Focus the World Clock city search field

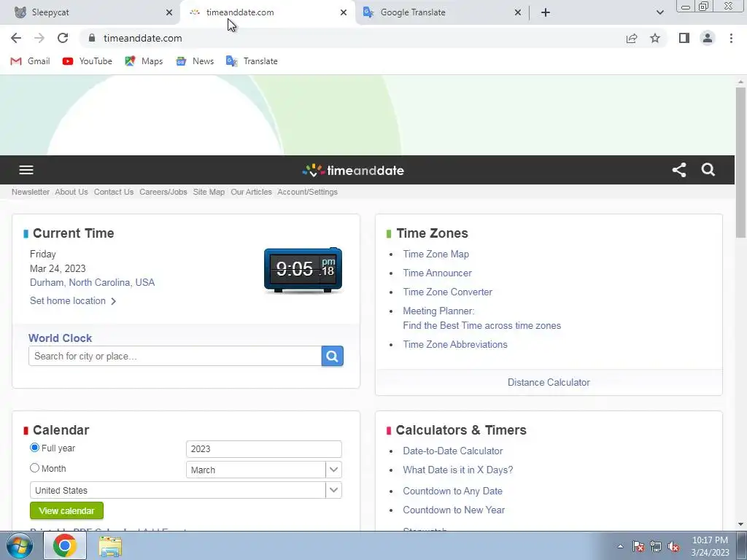(175, 356)
